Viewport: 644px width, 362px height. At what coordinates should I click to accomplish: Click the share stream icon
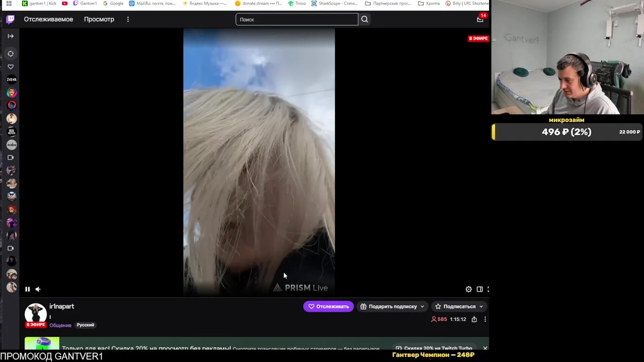point(474,319)
